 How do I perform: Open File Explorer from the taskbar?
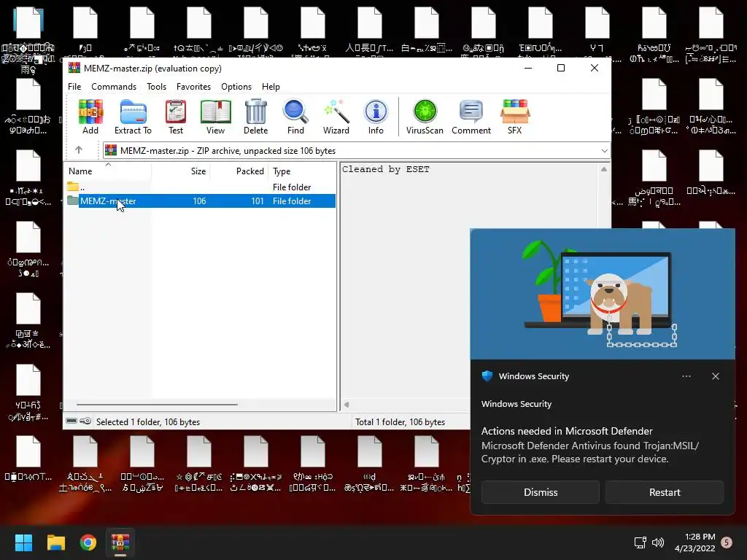pos(55,542)
